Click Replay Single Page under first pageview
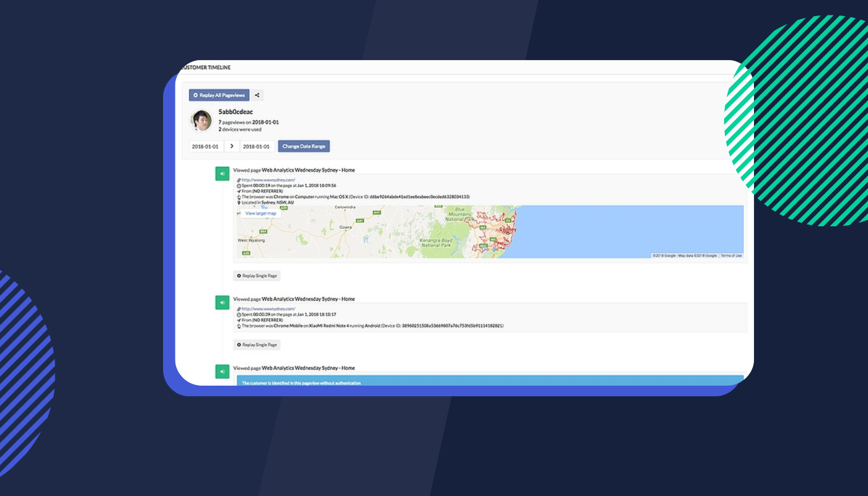Viewport: 868px width, 496px height. tap(256, 275)
